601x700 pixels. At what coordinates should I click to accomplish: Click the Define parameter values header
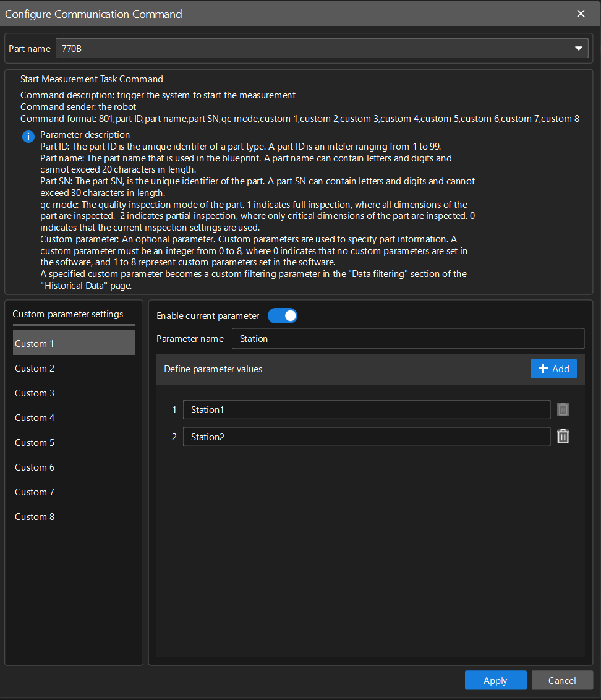213,369
